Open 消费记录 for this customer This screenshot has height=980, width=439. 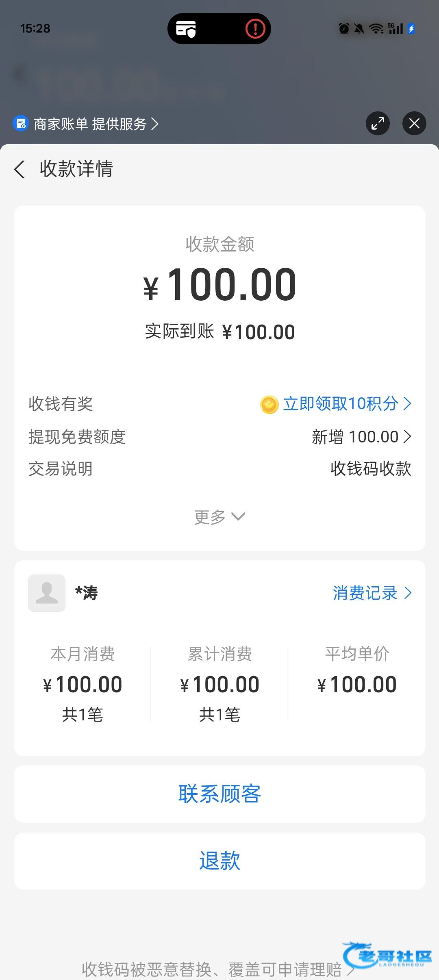(372, 593)
